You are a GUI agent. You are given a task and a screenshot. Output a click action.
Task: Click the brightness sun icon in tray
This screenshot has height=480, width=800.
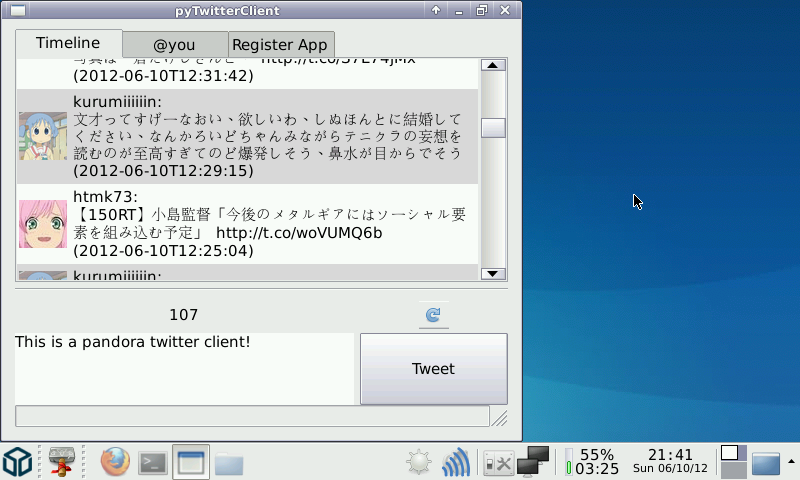418,463
